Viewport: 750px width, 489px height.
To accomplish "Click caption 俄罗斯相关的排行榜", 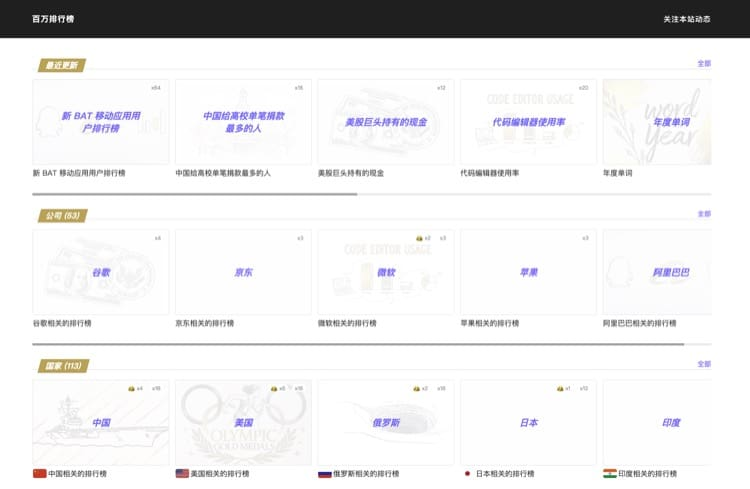I will point(366,474).
